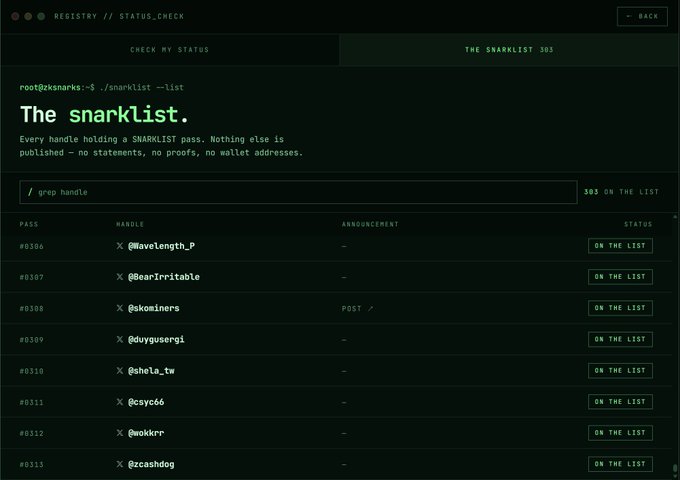Click On The List badge for @csyc66

click(x=620, y=402)
